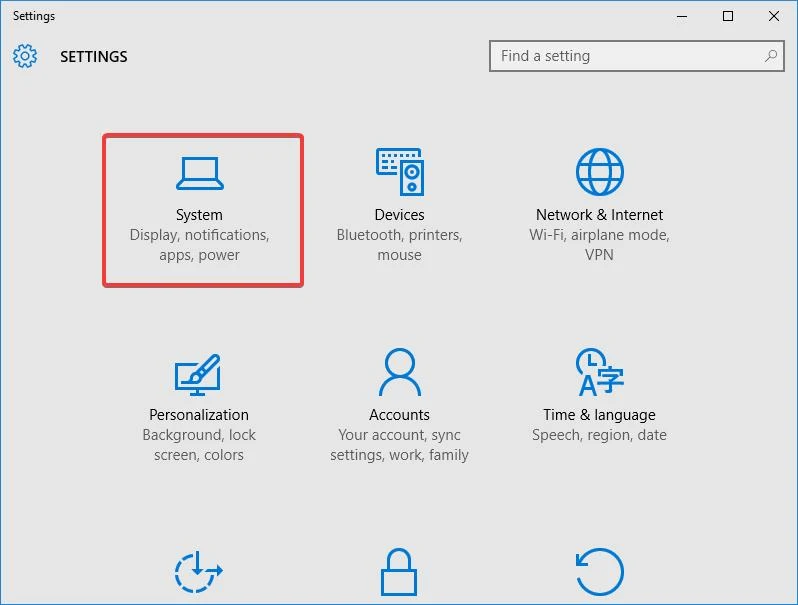Screen dimensions: 798x605
Task: Click 'Wi-Fi, airplane mode, VPN' description
Action: click(600, 245)
